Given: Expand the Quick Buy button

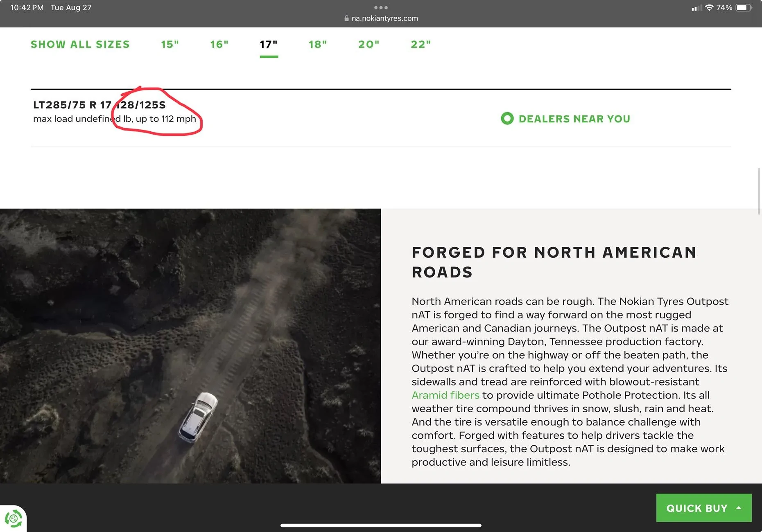Looking at the screenshot, I should pos(704,508).
